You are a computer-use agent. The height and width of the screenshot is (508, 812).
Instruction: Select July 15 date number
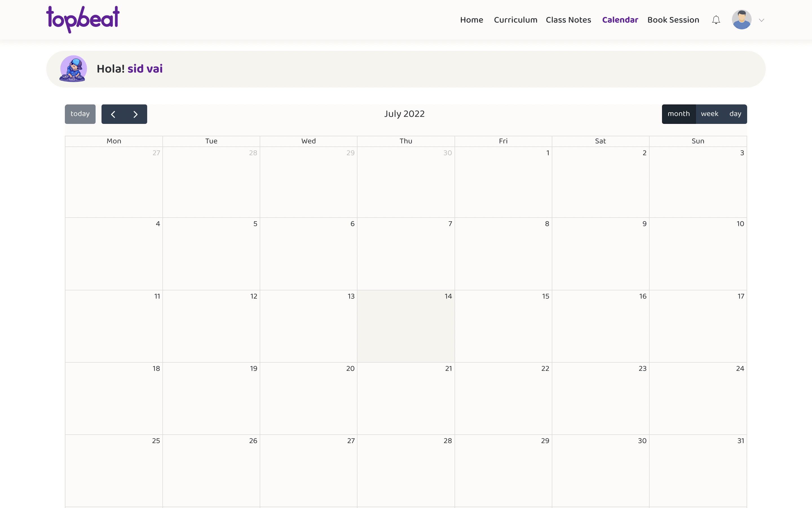coord(546,296)
